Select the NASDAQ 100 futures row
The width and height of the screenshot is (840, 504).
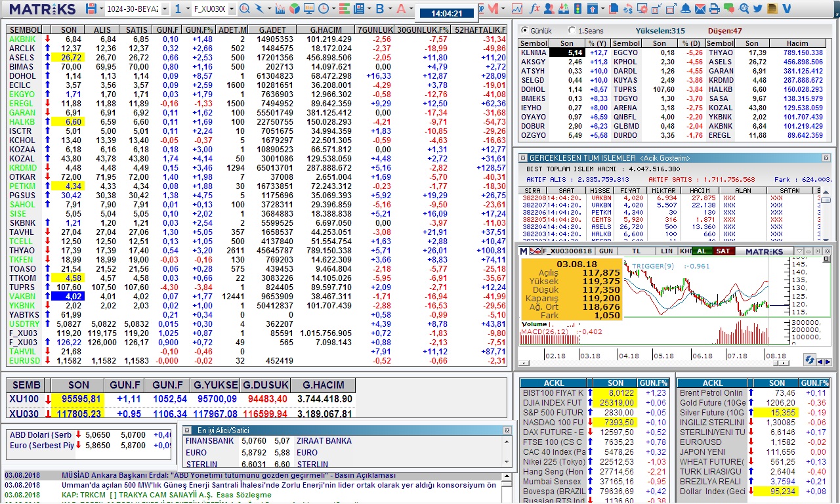(x=594, y=422)
